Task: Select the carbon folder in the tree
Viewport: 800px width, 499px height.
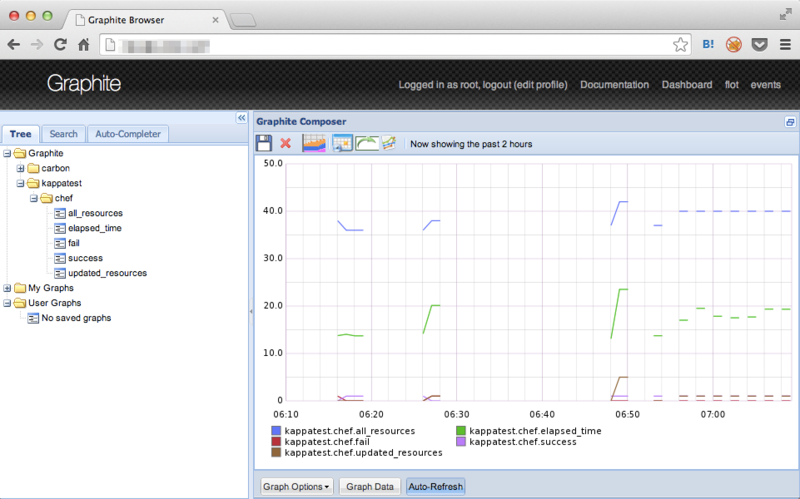Action: [56, 168]
